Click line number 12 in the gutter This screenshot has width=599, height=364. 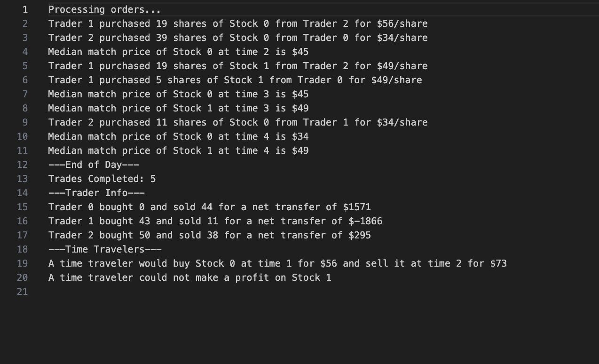click(x=22, y=165)
